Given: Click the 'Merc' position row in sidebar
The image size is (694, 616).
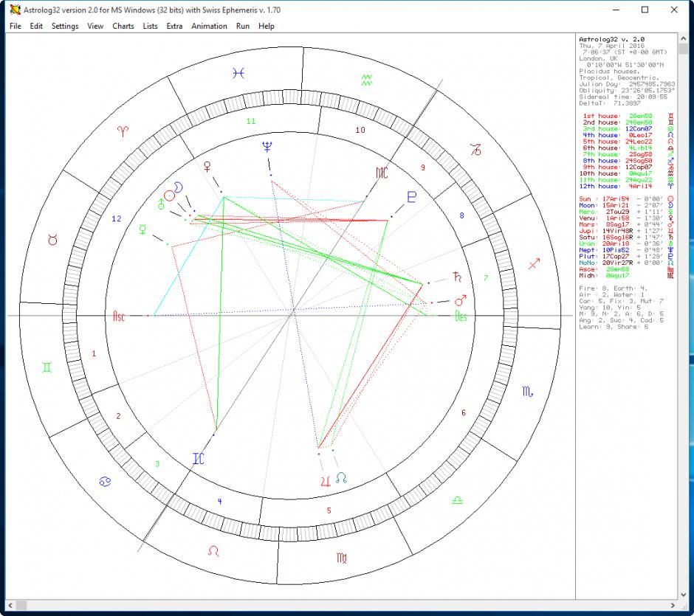Looking at the screenshot, I should [627, 212].
